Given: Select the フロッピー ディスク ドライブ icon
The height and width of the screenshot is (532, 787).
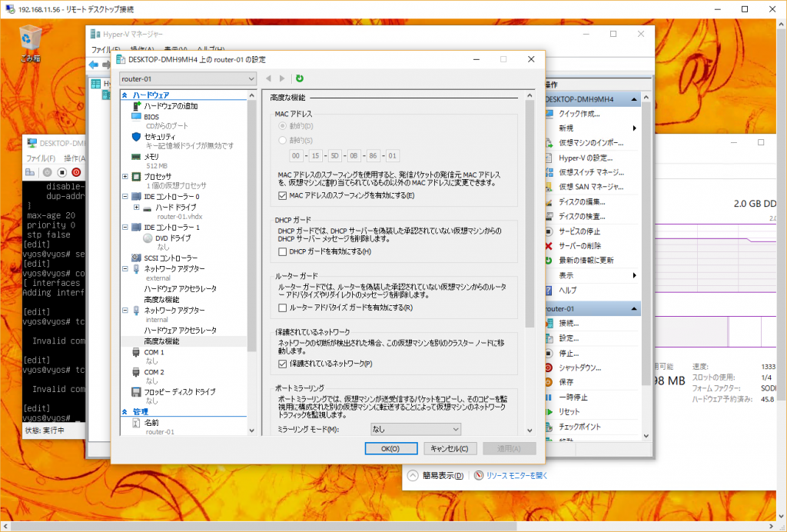Looking at the screenshot, I should pos(136,392).
